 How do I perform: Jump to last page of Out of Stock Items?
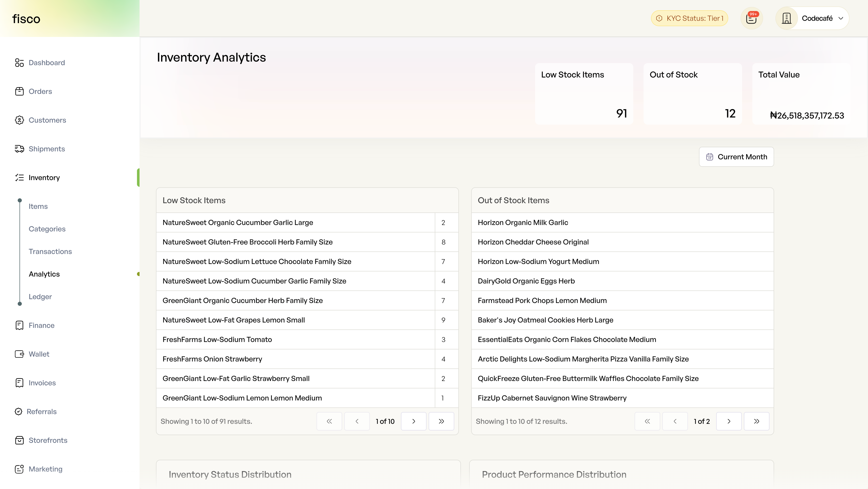click(x=756, y=421)
